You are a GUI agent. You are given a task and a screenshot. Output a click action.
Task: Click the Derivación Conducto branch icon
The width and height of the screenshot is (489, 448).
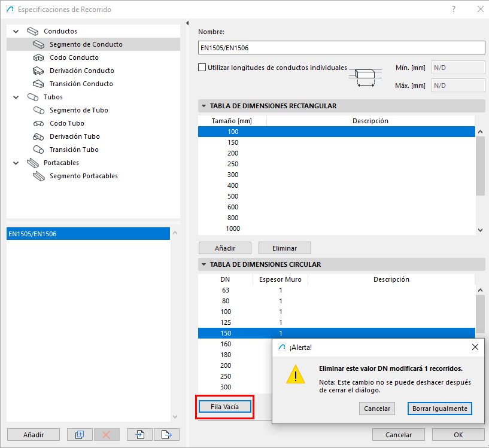coord(39,71)
